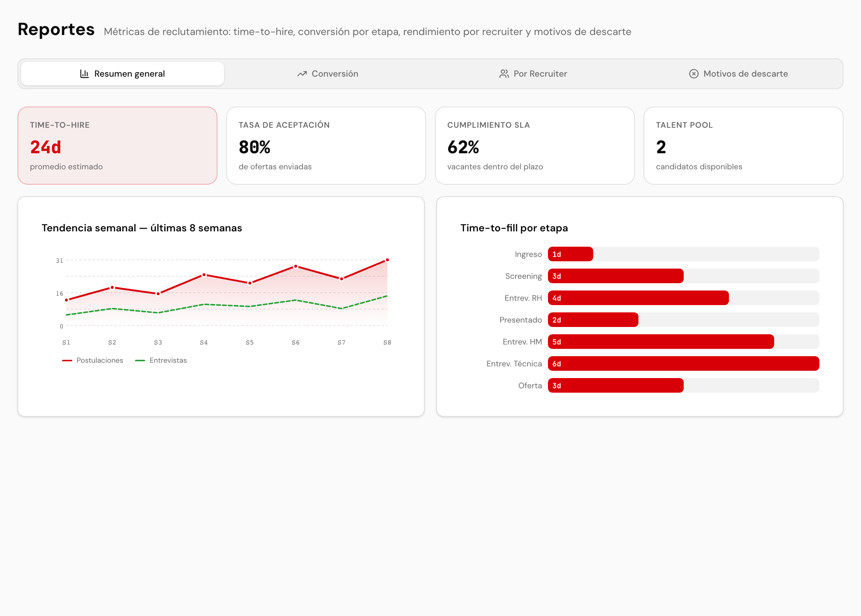The image size is (861, 616).
Task: Click the 'S8' x-axis label
Action: [x=387, y=343]
